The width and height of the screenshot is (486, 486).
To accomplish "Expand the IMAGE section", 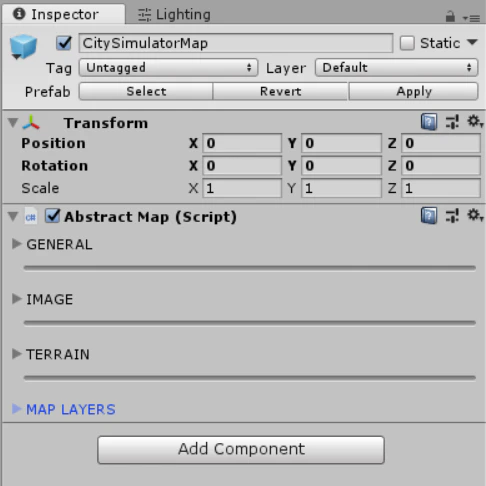I will tap(16, 299).
